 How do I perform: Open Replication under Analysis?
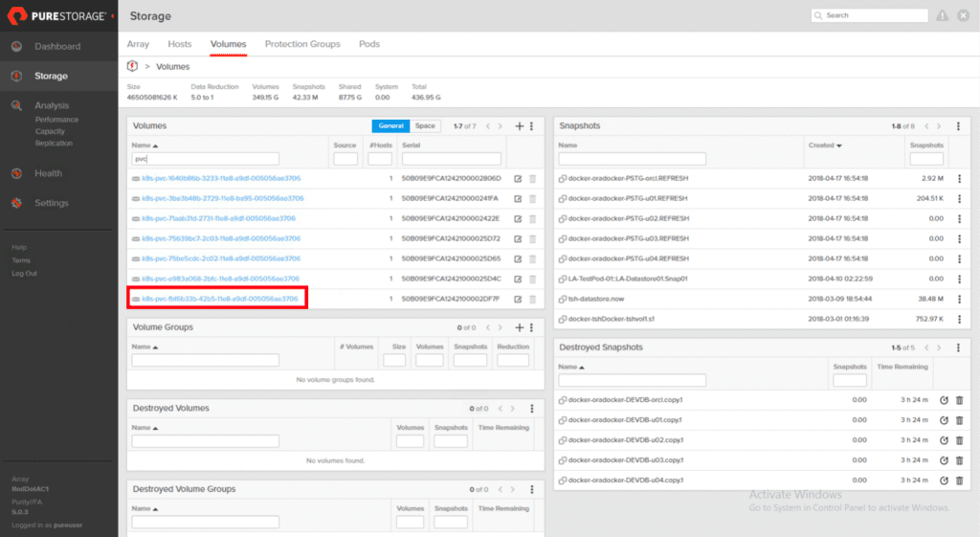(x=54, y=144)
